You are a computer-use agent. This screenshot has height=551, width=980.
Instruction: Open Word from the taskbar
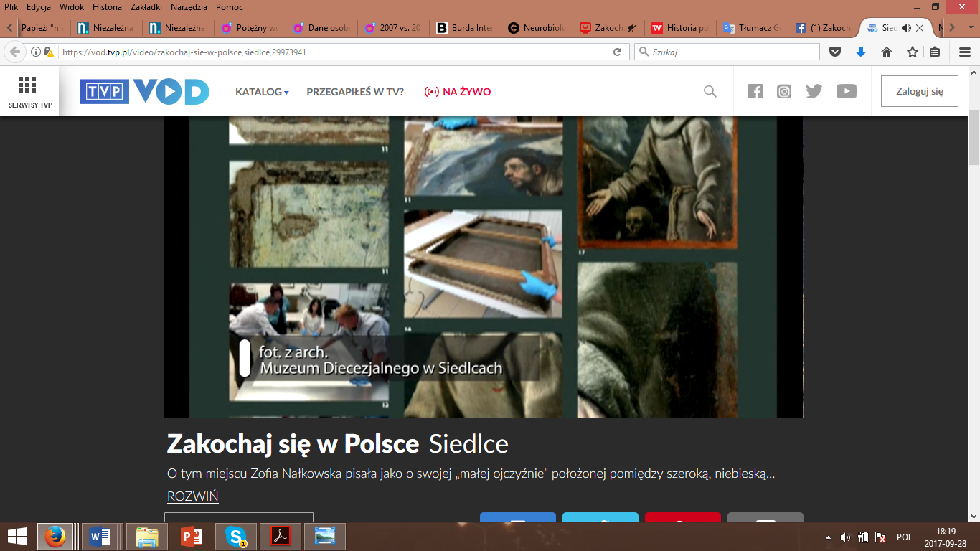pos(100,536)
